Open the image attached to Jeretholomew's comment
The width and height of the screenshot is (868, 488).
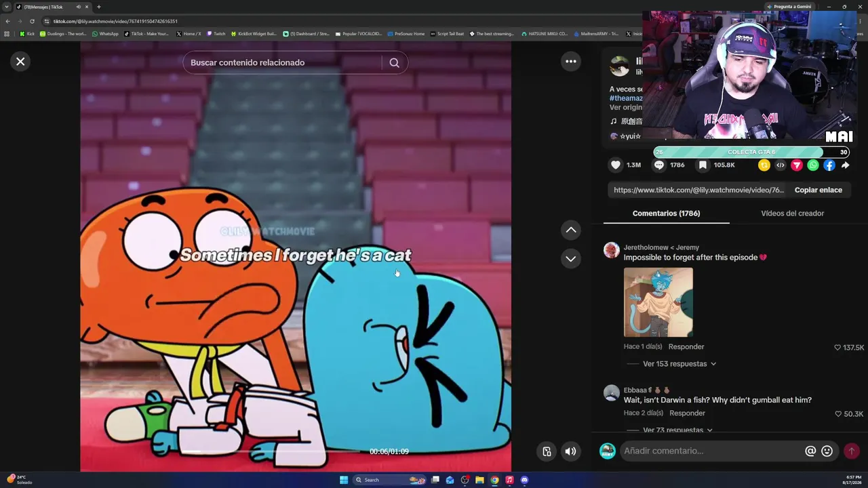click(x=658, y=302)
